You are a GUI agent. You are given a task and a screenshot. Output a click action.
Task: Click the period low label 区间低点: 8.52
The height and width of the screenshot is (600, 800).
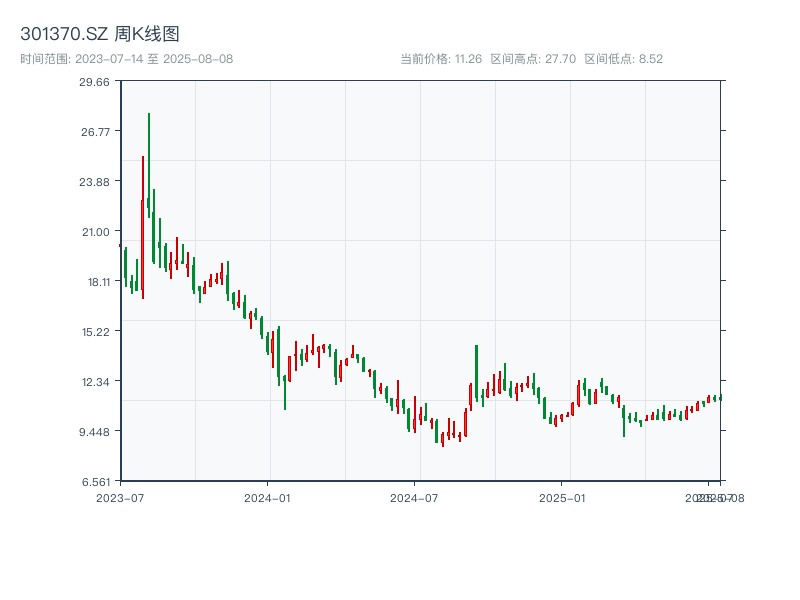click(x=623, y=59)
